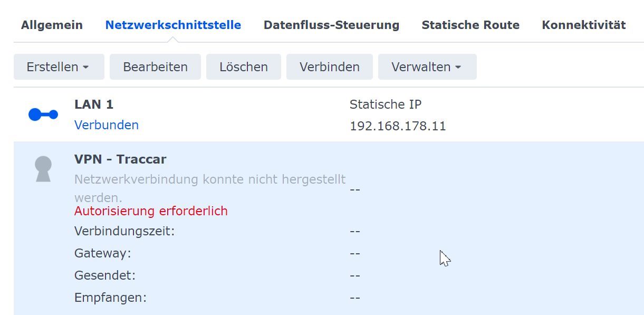Click the Löschen button
The image size is (644, 315).
click(x=243, y=67)
